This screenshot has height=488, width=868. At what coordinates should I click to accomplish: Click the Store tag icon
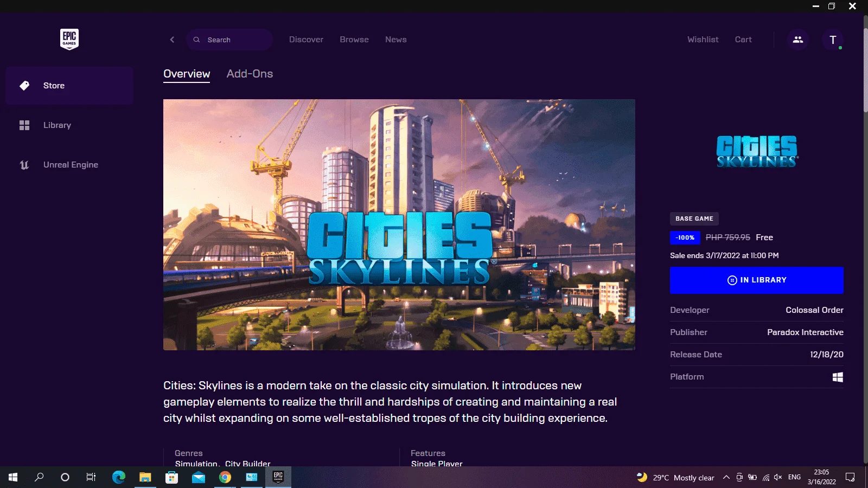(24, 86)
